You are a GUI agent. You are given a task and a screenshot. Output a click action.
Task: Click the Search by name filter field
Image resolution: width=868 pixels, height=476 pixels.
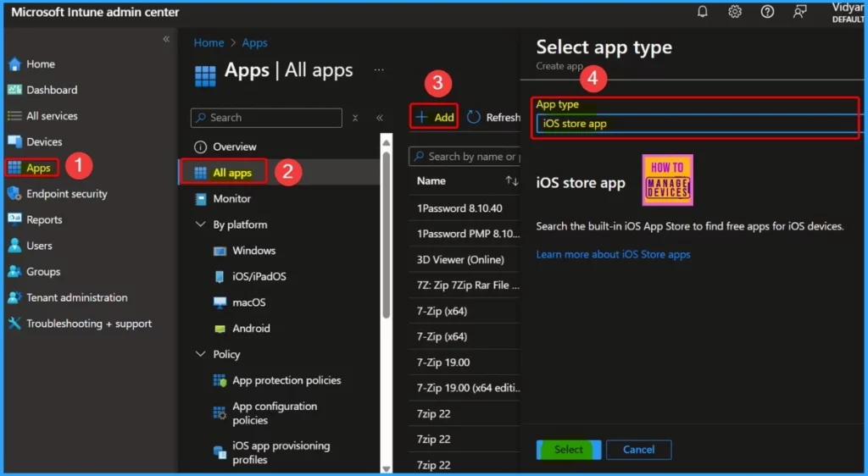pos(465,157)
